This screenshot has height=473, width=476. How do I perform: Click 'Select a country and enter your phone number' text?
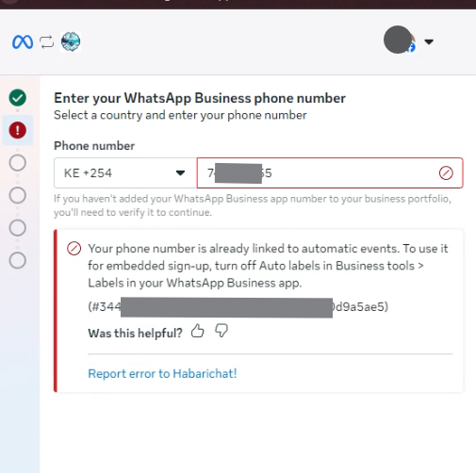point(180,115)
